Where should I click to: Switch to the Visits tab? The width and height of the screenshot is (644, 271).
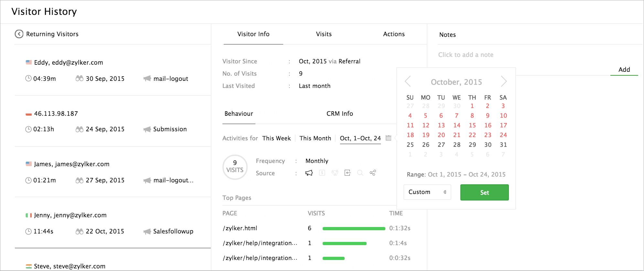click(x=324, y=34)
